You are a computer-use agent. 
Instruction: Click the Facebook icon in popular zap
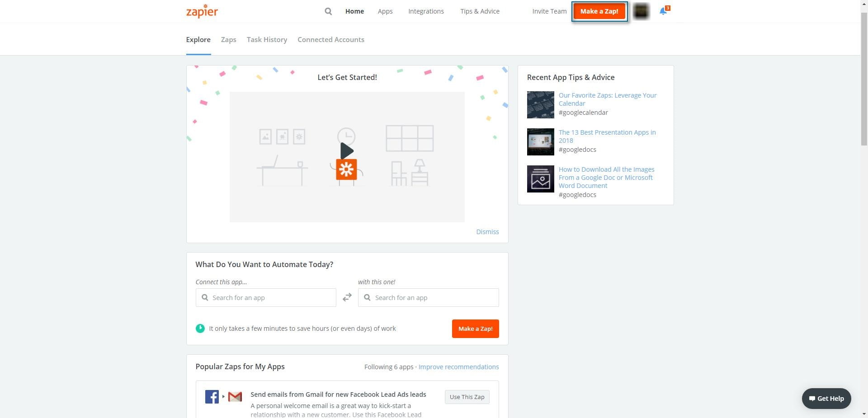[212, 397]
